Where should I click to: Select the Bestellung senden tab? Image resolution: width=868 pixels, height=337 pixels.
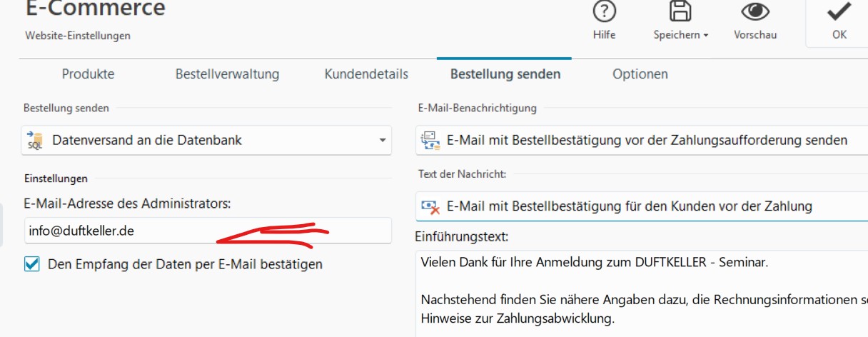[505, 74]
